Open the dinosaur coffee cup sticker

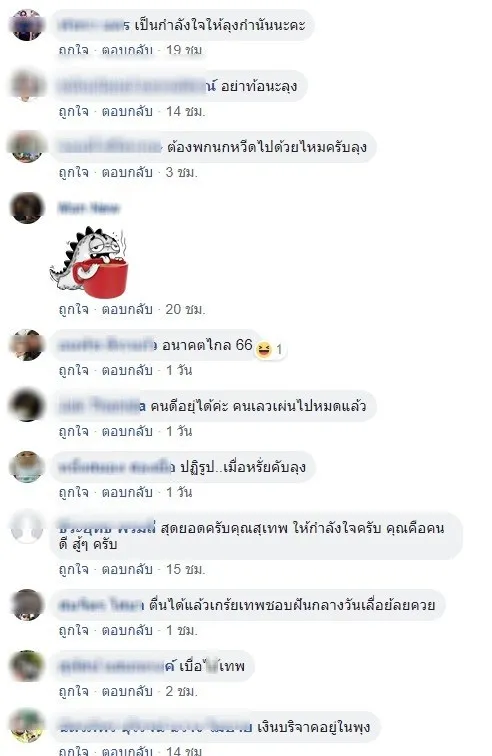89,263
